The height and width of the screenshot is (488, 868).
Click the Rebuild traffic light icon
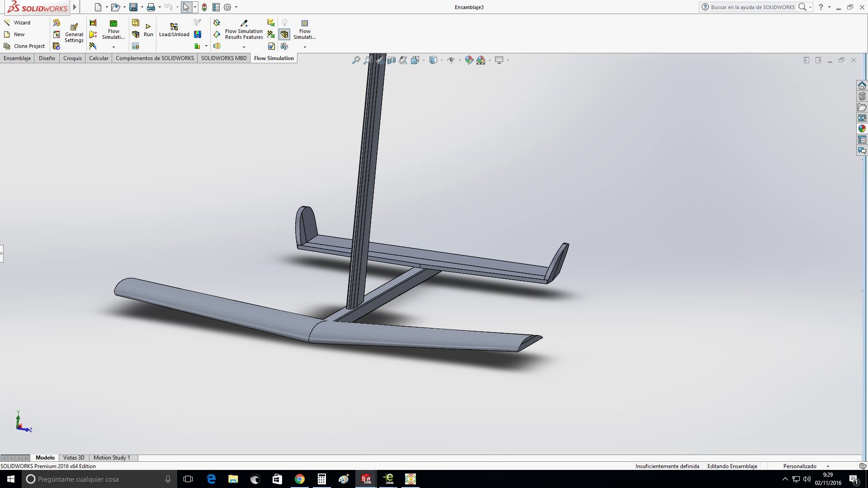tap(204, 7)
